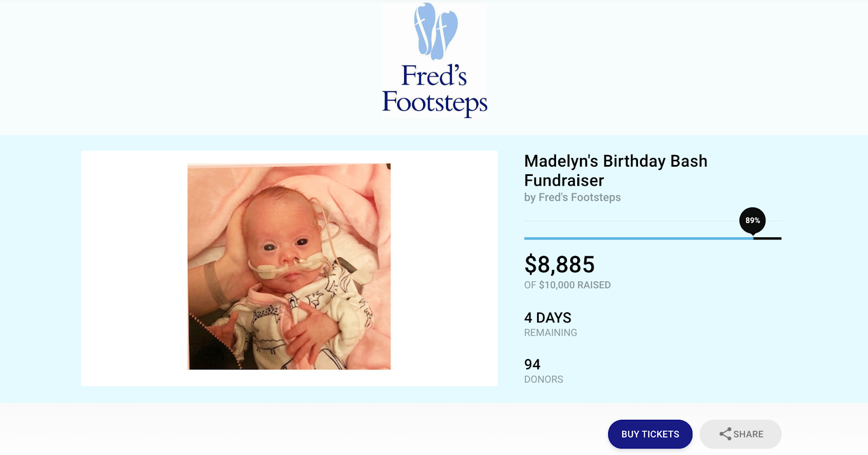Open the by Fred's Footsteps organizer link
This screenshot has width=868, height=455.
tap(572, 198)
